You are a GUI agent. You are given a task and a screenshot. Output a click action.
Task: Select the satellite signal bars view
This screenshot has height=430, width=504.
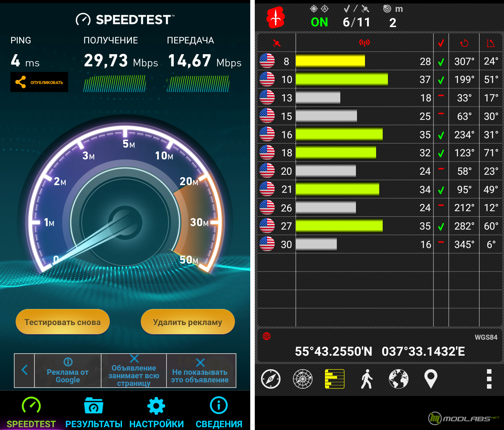click(335, 379)
